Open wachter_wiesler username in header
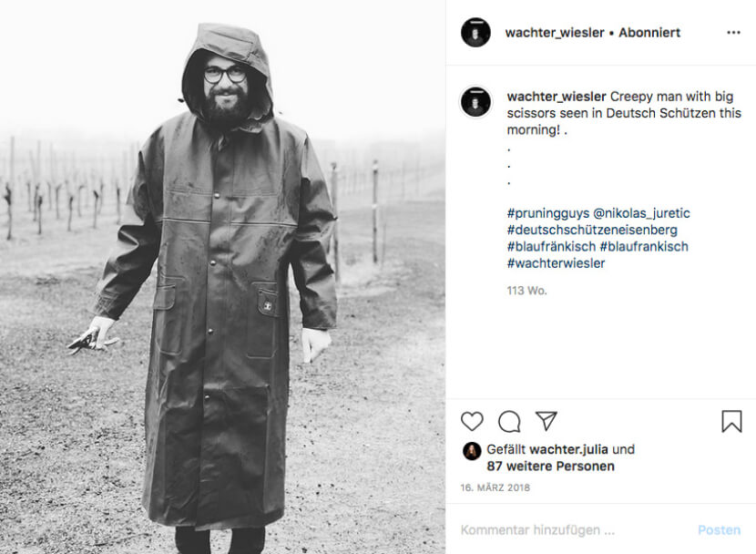The height and width of the screenshot is (554, 756). tap(555, 32)
